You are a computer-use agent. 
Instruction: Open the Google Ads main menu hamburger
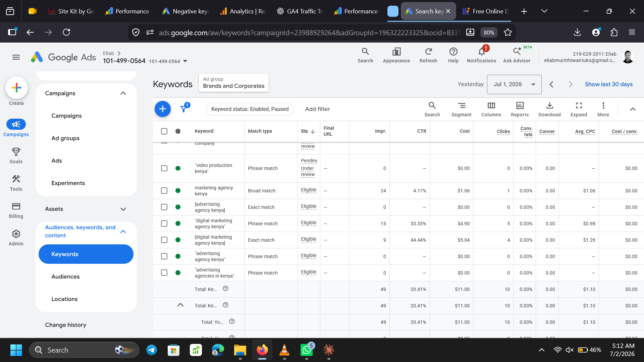tap(16, 57)
